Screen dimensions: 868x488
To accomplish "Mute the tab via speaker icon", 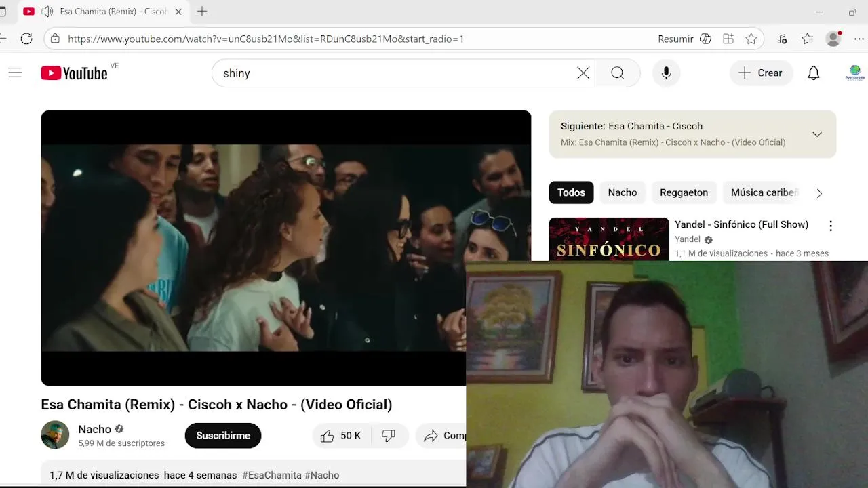I will pos(47,12).
